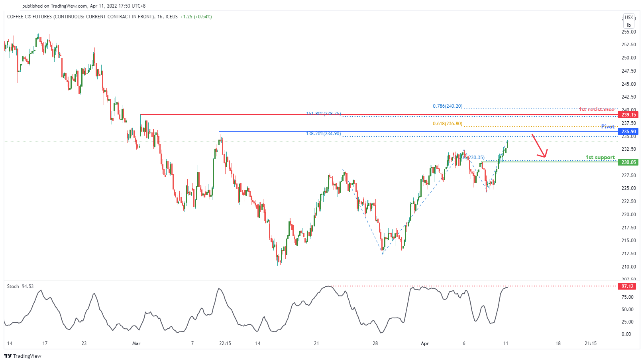Click the 0.618(236.80) Fibonacci label
Image resolution: width=644 pixels, height=363 pixels.
point(448,124)
